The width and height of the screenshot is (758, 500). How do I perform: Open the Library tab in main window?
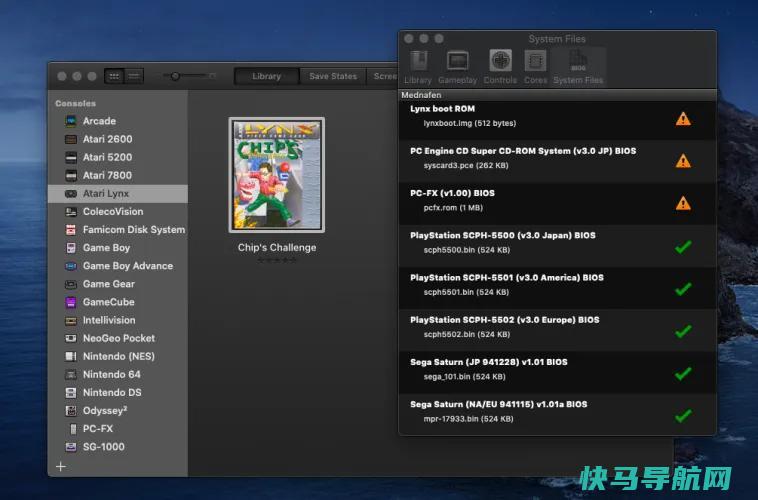point(266,76)
